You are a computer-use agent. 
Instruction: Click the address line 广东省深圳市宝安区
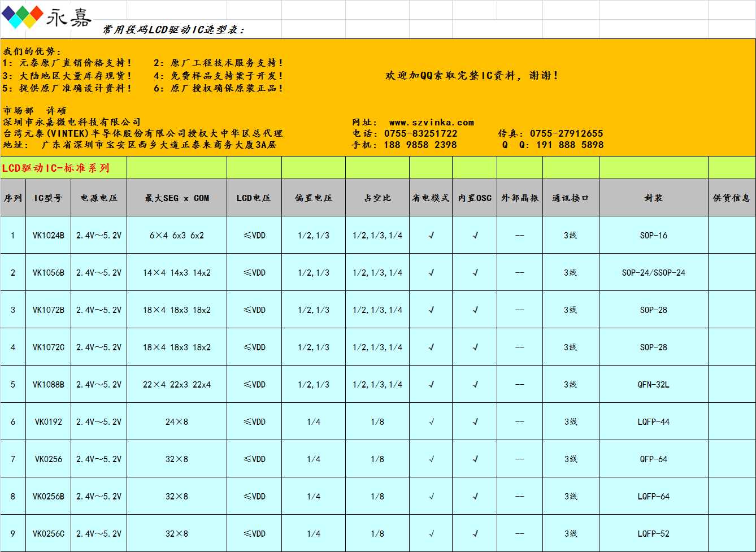click(140, 145)
